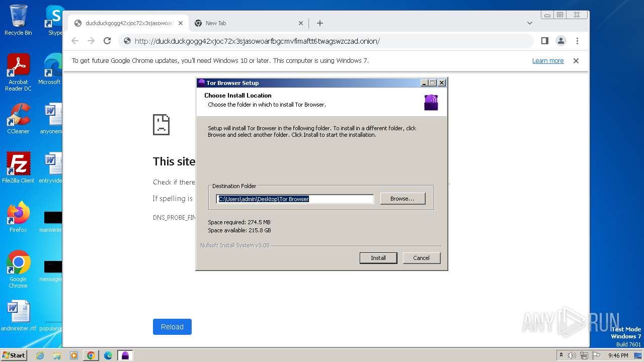Open the FileZilla Client desktop icon
The height and width of the screenshot is (362, 644).
pyautogui.click(x=18, y=167)
